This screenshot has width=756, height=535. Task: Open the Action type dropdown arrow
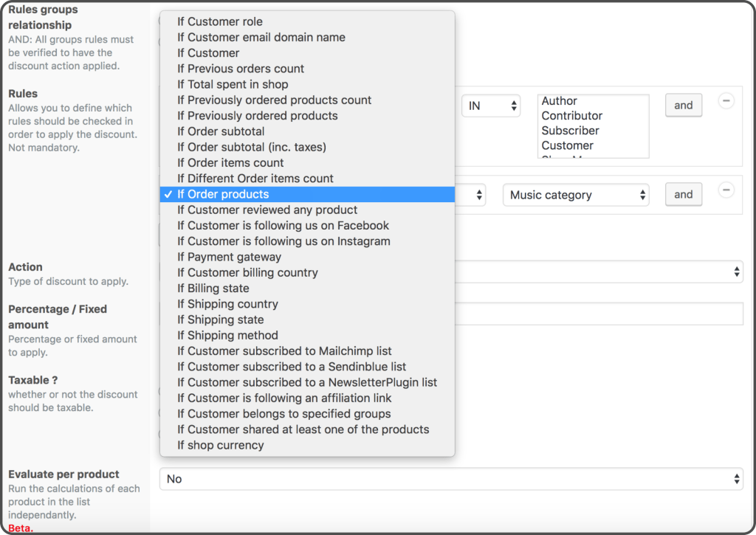point(736,272)
